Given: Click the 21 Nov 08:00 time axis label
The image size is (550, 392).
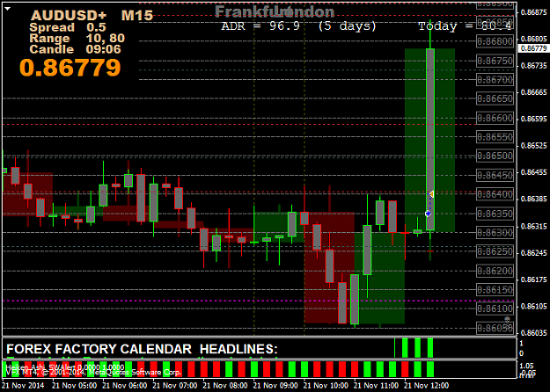Looking at the screenshot, I should tap(225, 386).
